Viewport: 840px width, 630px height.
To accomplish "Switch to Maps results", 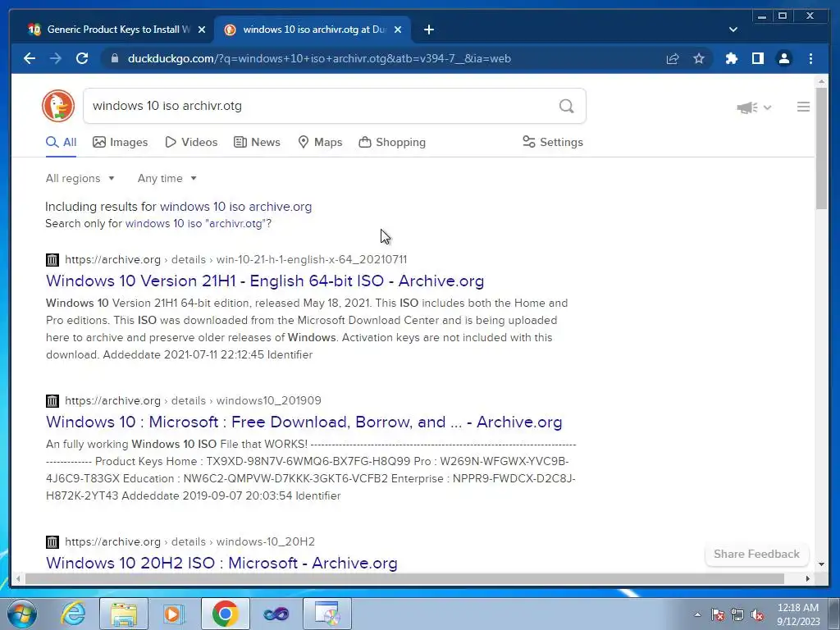I will pyautogui.click(x=320, y=142).
